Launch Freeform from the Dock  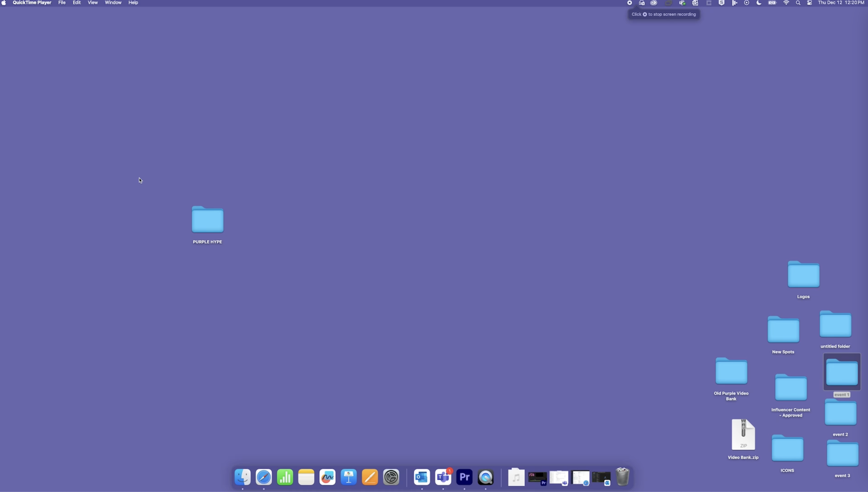[x=327, y=477]
